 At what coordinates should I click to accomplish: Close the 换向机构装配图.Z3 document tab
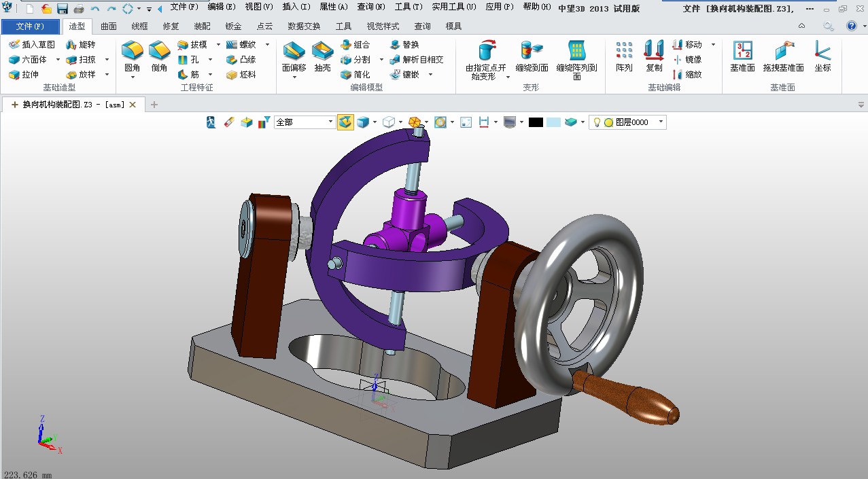tap(133, 105)
